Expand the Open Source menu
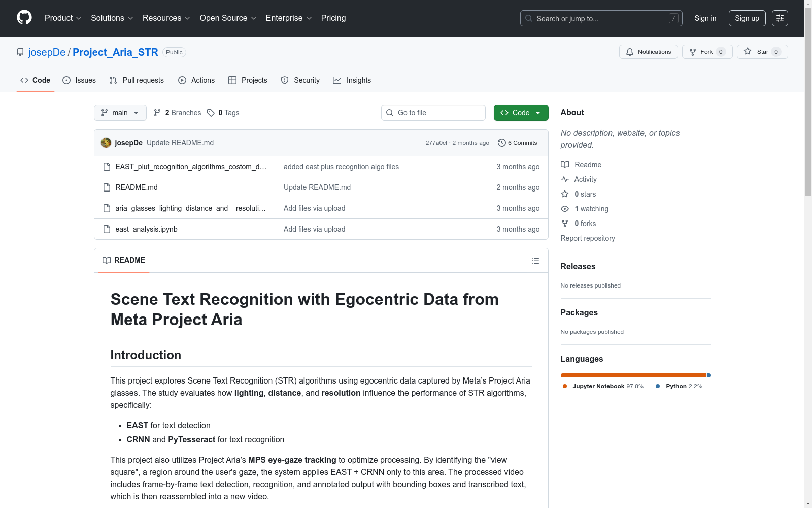 click(x=228, y=18)
